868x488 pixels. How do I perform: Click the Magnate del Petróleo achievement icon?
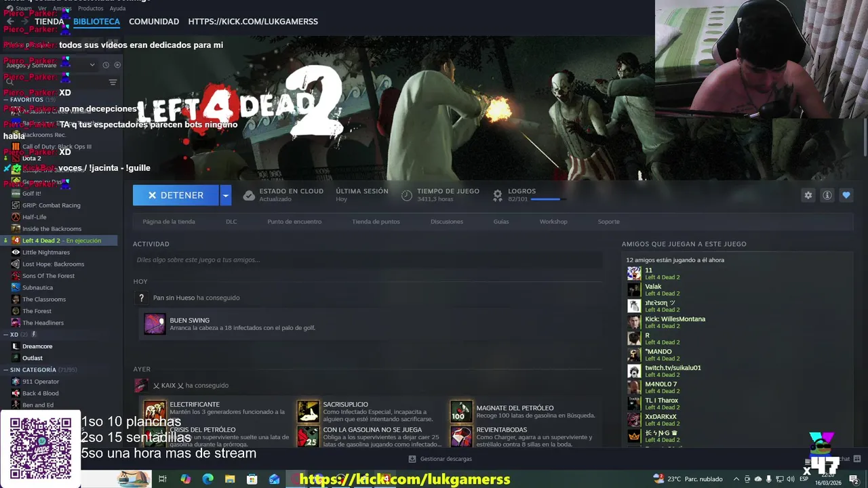(x=461, y=411)
